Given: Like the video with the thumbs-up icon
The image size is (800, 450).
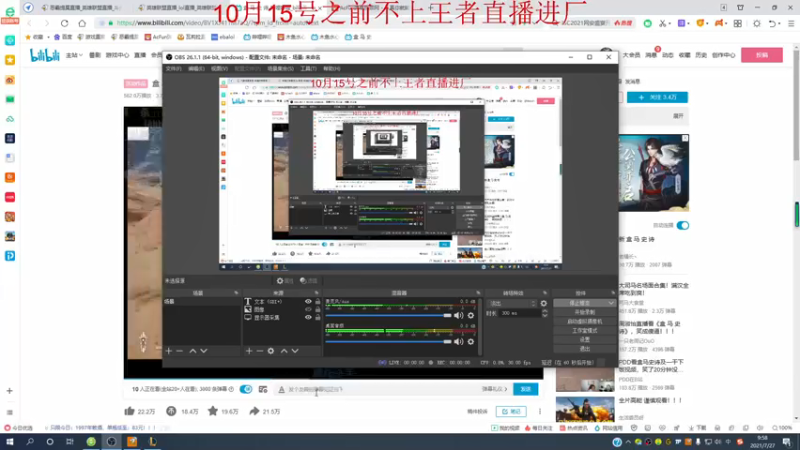Looking at the screenshot, I should click(x=130, y=411).
